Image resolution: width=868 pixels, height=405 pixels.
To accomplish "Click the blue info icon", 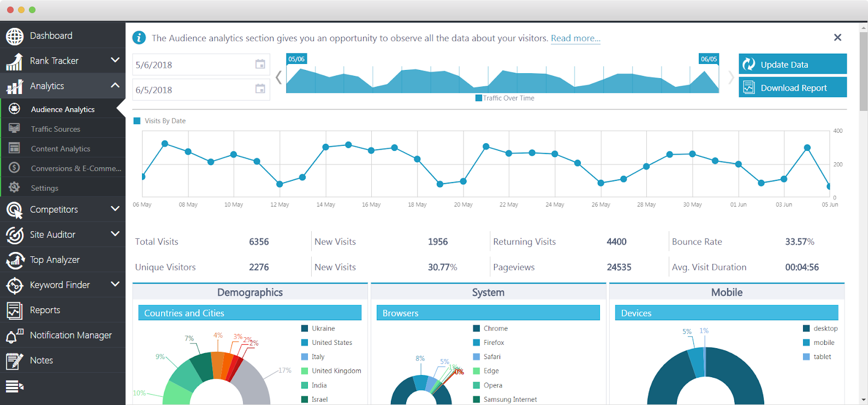I will [139, 38].
